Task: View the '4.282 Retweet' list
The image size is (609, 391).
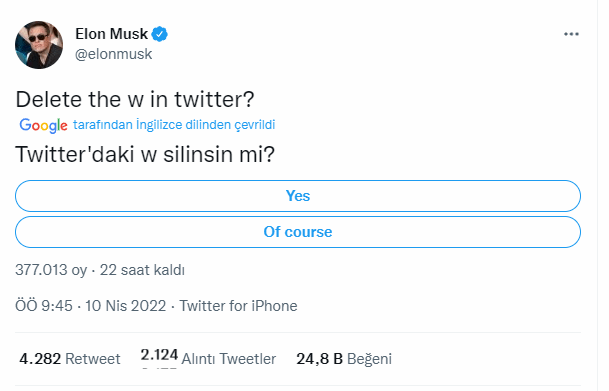Action: point(70,359)
